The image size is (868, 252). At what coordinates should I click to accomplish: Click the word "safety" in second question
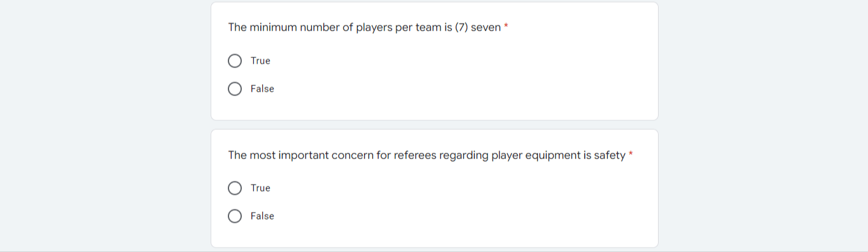[x=610, y=155]
